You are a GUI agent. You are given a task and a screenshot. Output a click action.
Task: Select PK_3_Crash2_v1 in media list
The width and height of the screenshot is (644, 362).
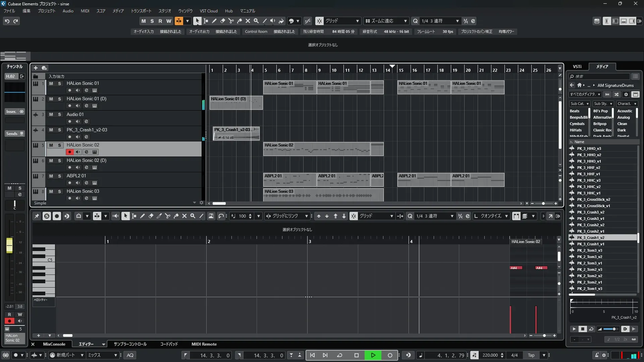point(590,231)
